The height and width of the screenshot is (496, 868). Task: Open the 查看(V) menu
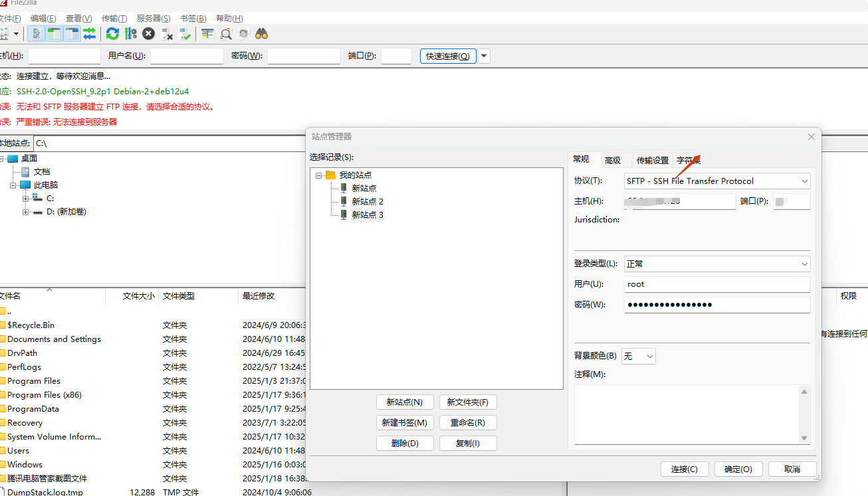[79, 18]
